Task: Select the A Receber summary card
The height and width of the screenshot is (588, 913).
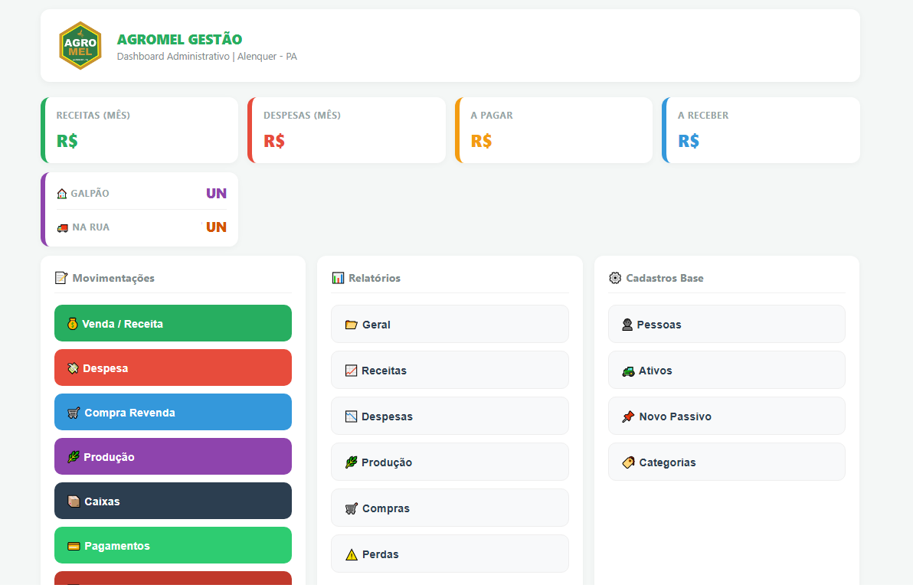Action: (761, 130)
